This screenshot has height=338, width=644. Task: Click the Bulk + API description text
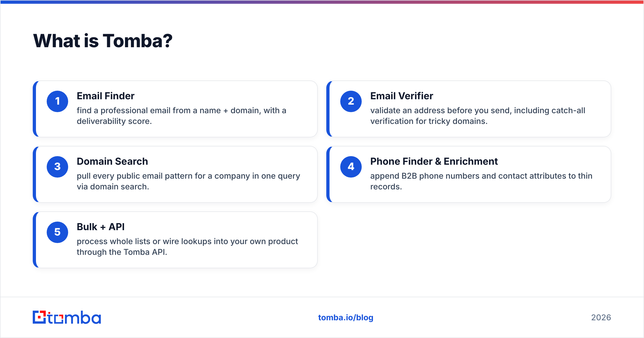click(187, 247)
